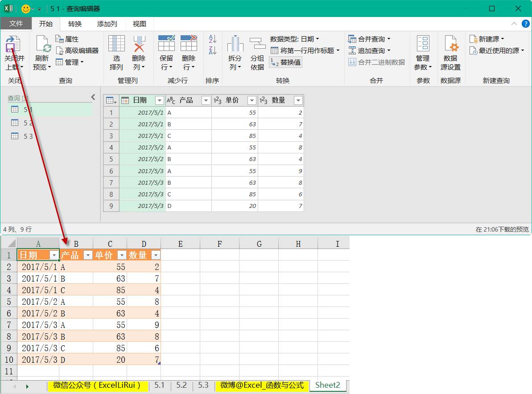
Task: Switch to the 开始 (Home) tab
Action: 46,24
